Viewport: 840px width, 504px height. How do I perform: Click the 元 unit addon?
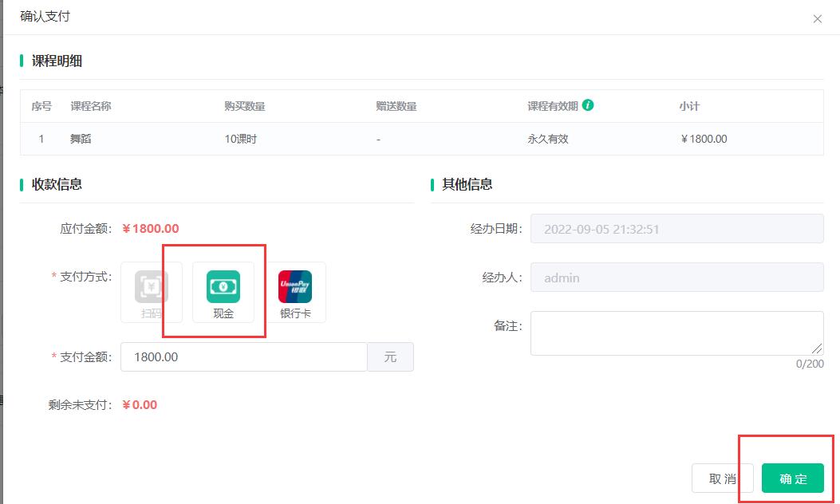click(x=391, y=356)
